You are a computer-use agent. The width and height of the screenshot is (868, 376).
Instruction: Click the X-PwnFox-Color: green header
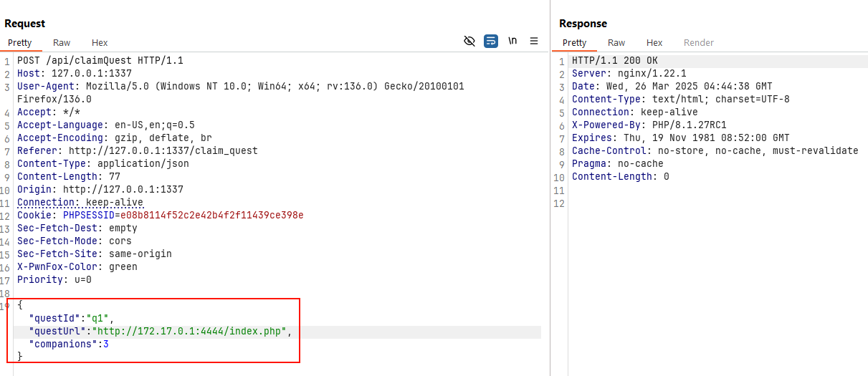[77, 267]
